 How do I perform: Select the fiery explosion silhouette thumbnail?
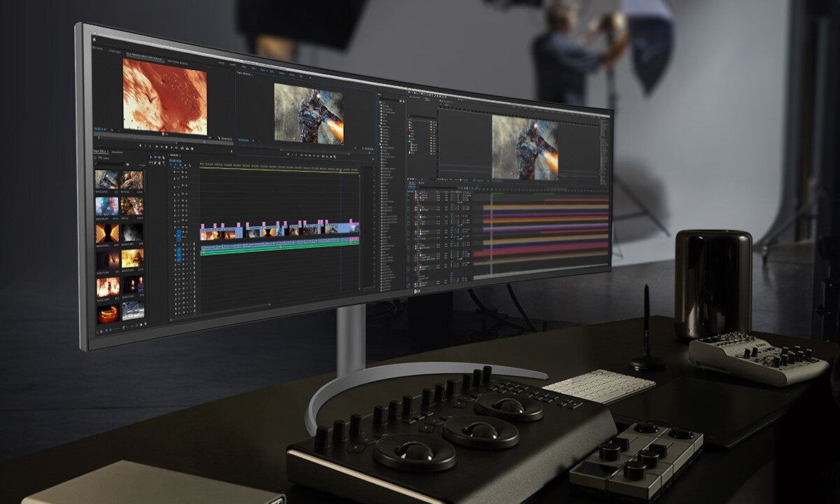[108, 286]
